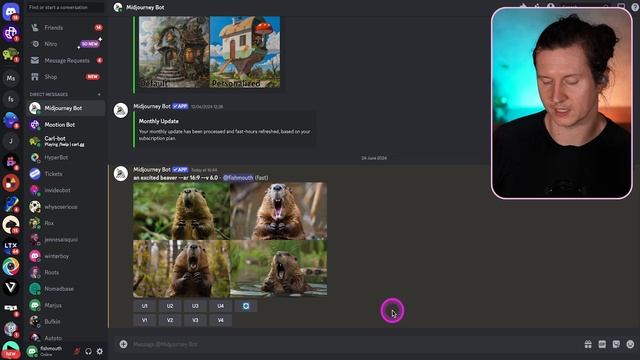Open the excited beaver image grid

[x=230, y=240]
